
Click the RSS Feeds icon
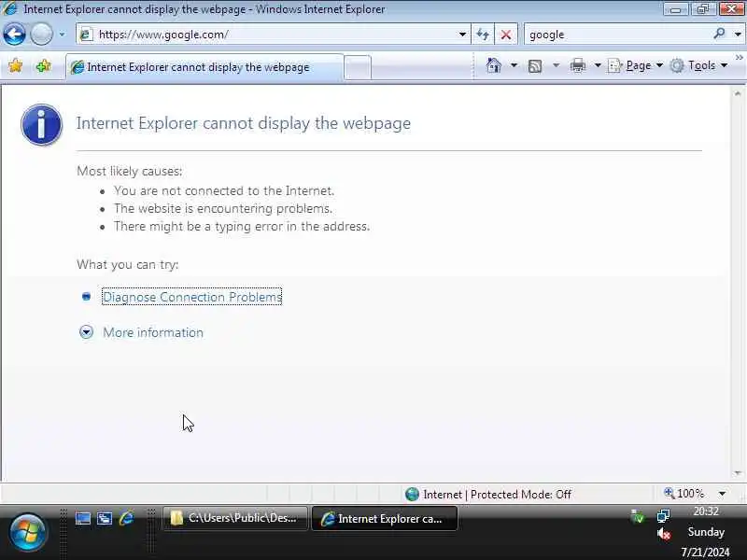click(535, 65)
